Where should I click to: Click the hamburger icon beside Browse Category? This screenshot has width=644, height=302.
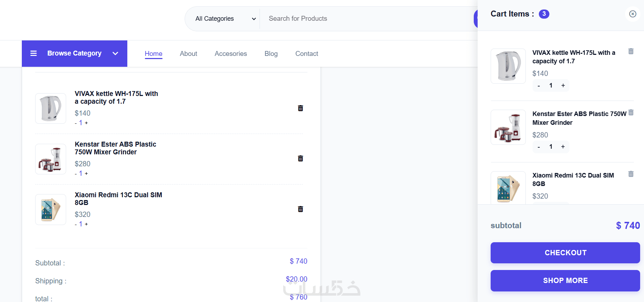(x=34, y=53)
